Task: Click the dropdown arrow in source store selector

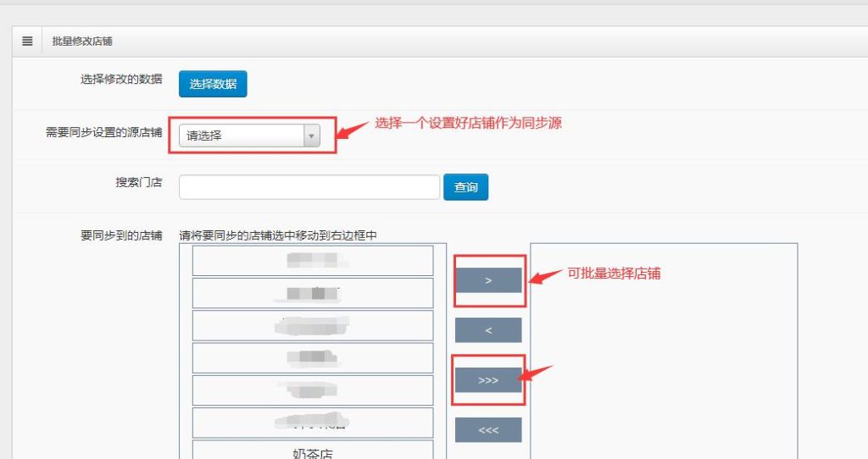Action: tap(311, 135)
